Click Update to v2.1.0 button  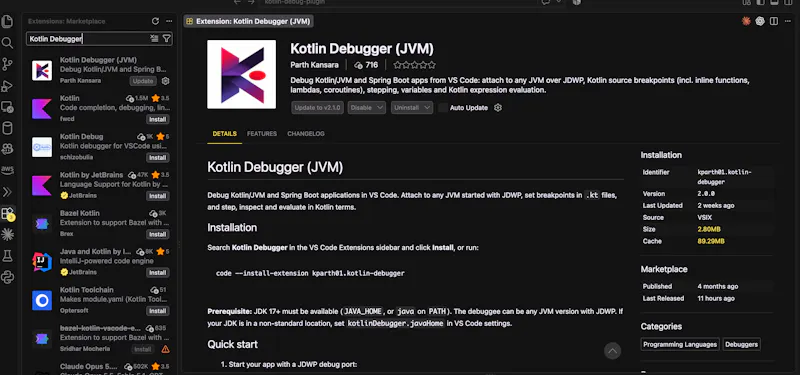coord(317,108)
